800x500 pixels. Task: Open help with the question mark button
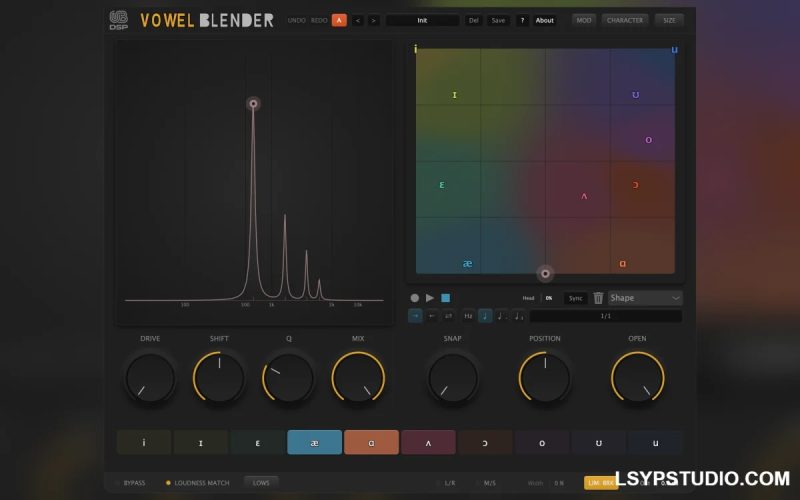(522, 20)
